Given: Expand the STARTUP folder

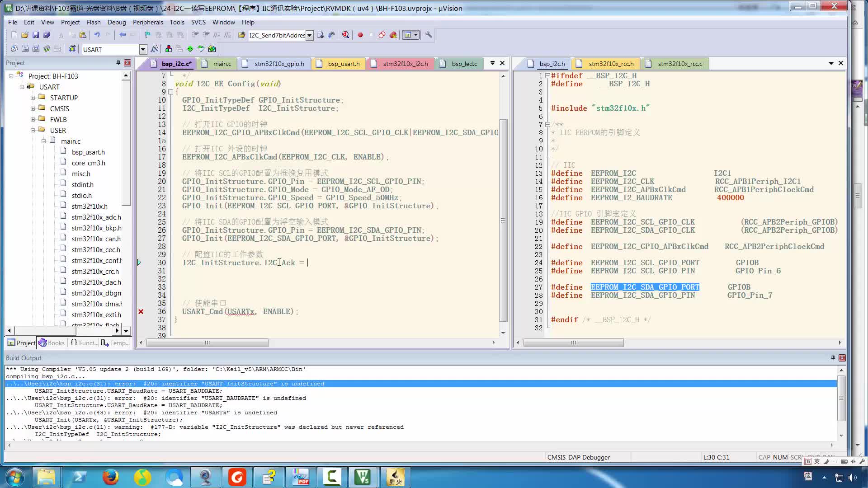Looking at the screenshot, I should pyautogui.click(x=33, y=98).
